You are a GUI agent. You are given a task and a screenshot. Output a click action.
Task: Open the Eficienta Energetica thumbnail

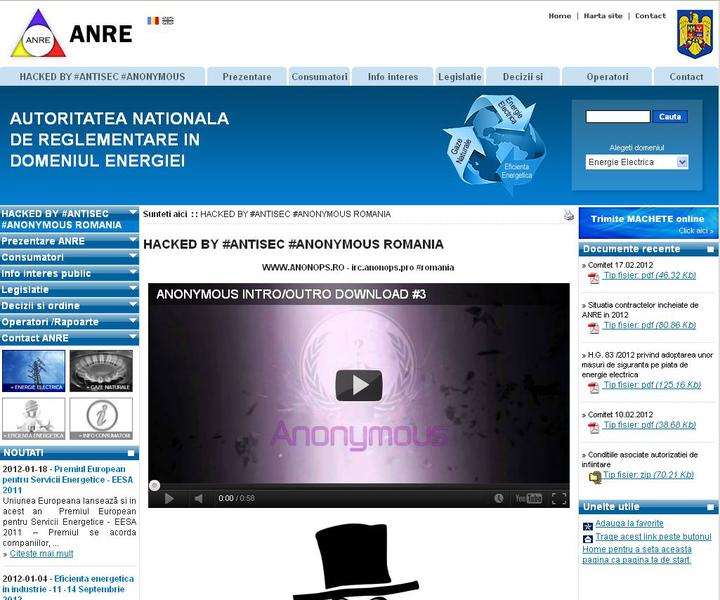pos(34,419)
